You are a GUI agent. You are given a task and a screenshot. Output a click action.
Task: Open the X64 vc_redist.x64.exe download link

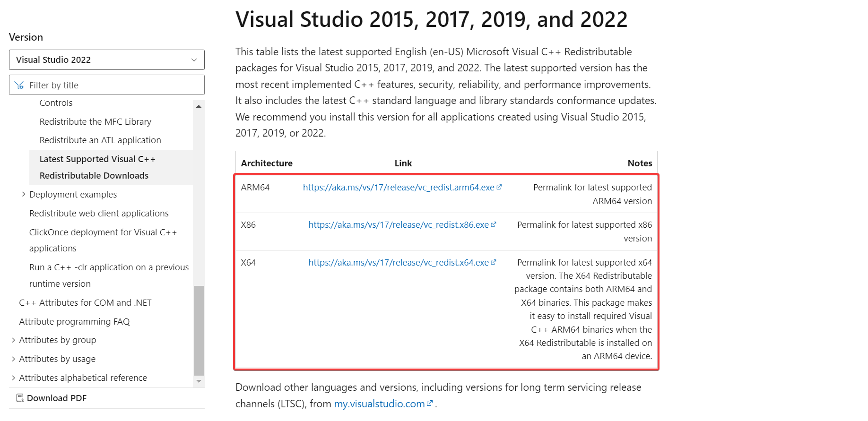[399, 263]
